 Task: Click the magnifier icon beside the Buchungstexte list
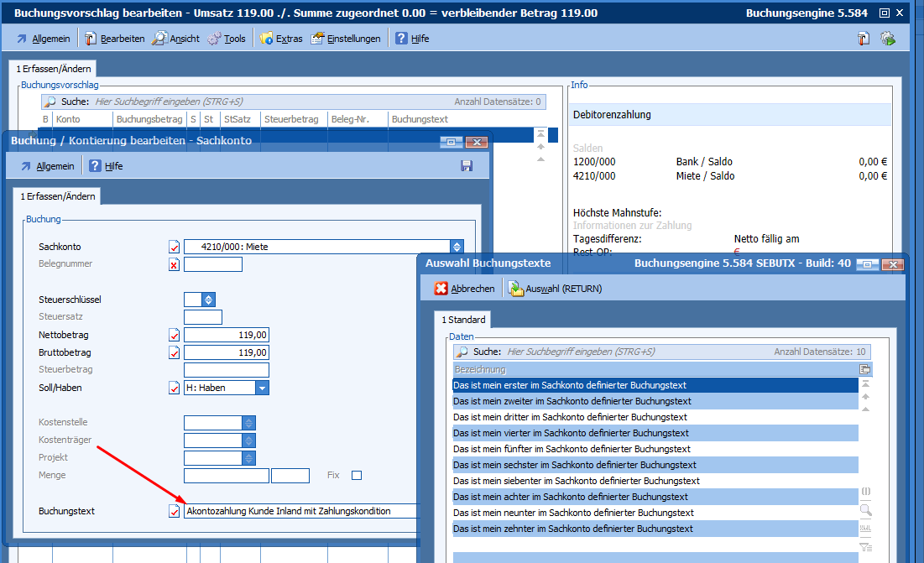(865, 509)
